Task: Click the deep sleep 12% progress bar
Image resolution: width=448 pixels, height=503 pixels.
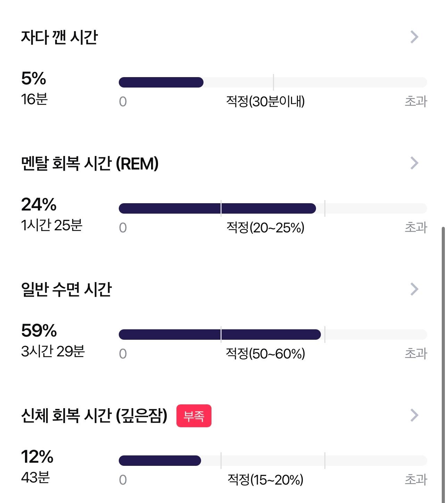Action: point(273,461)
